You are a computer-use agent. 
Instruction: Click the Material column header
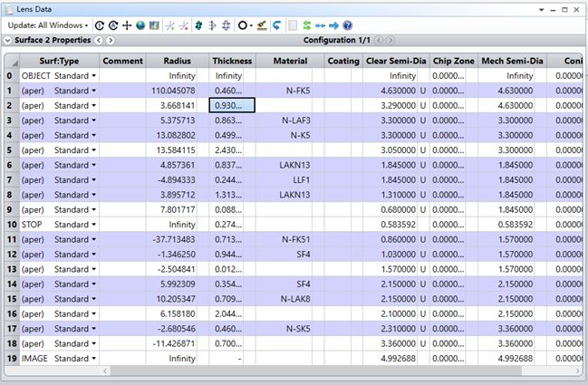(x=290, y=61)
